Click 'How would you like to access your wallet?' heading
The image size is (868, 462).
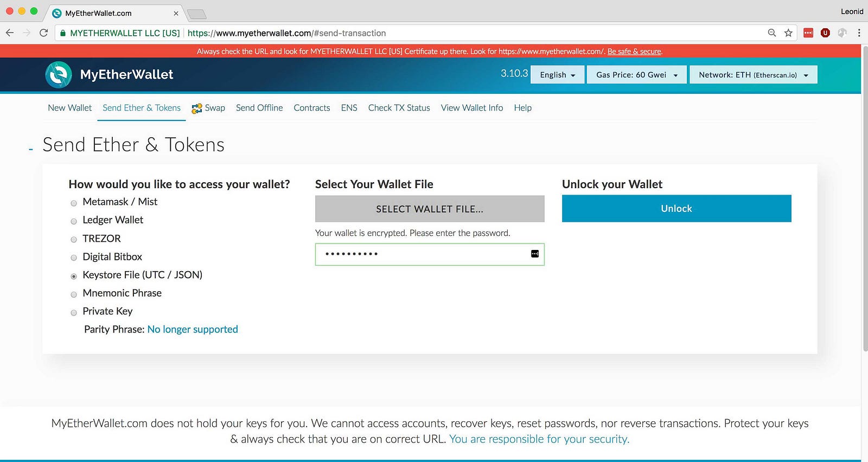tap(180, 184)
